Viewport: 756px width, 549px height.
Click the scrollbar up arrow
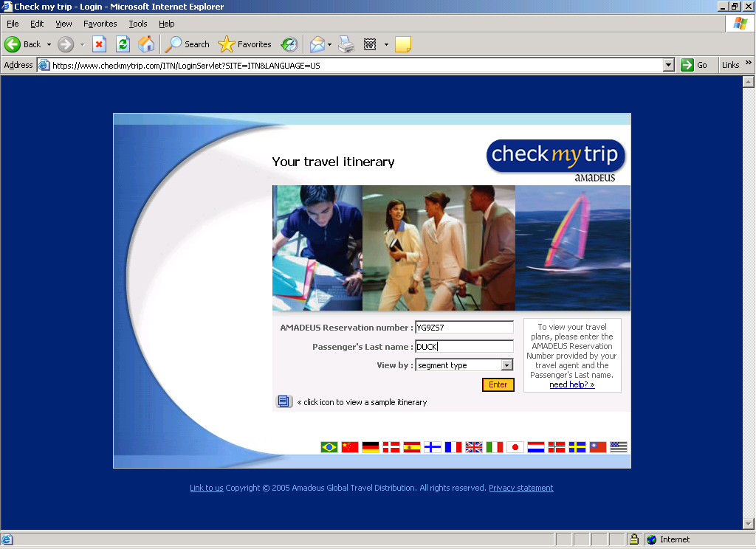[x=749, y=81]
